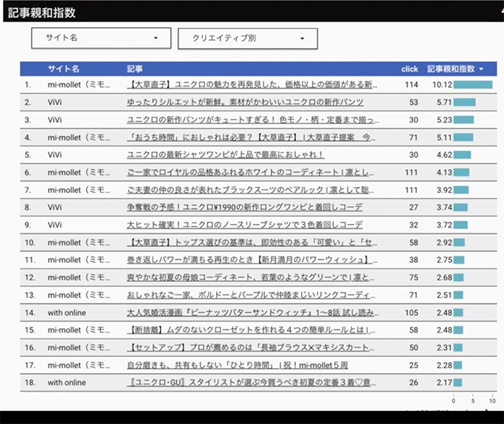Select click value 27 in row 8
The width and height of the screenshot is (504, 424).
point(414,207)
